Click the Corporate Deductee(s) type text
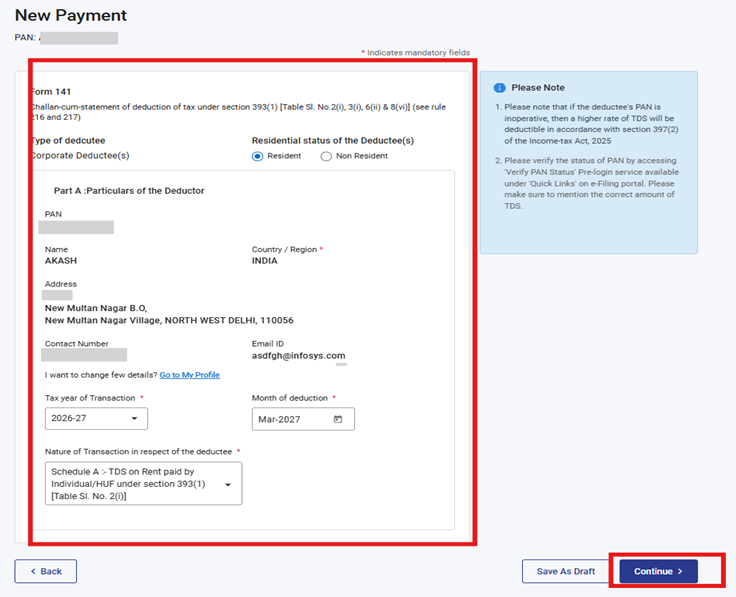Viewport: 736px width, 597px height. pos(80,156)
